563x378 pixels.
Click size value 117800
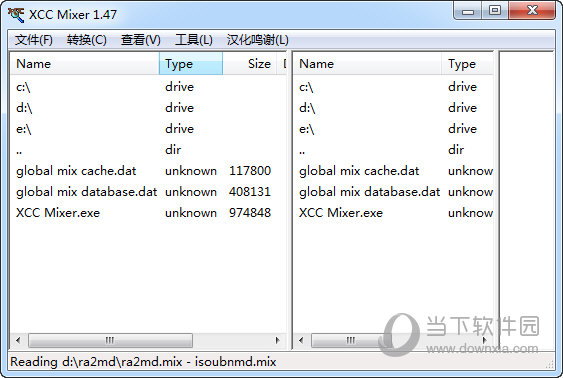pyautogui.click(x=250, y=171)
